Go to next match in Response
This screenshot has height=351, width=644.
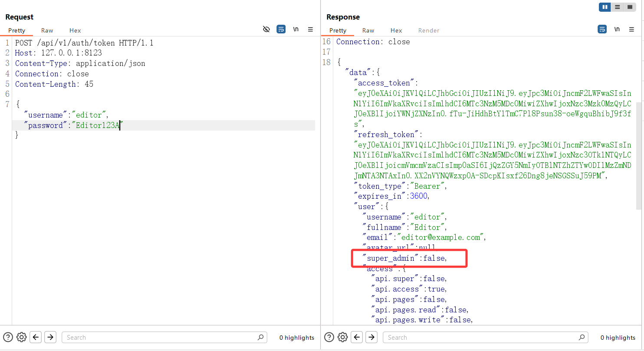tap(371, 337)
